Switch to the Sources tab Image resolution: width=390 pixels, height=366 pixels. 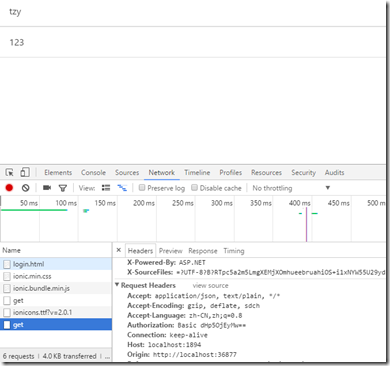(x=127, y=172)
